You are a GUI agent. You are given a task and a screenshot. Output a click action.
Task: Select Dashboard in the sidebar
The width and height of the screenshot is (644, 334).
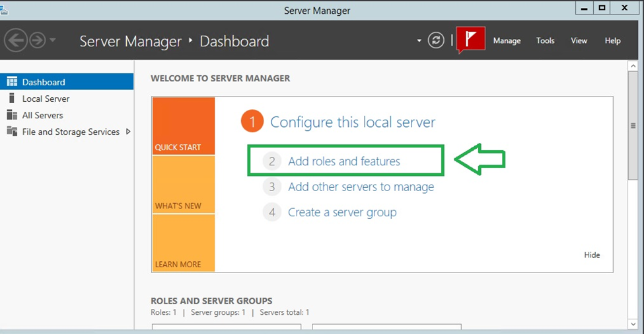67,82
